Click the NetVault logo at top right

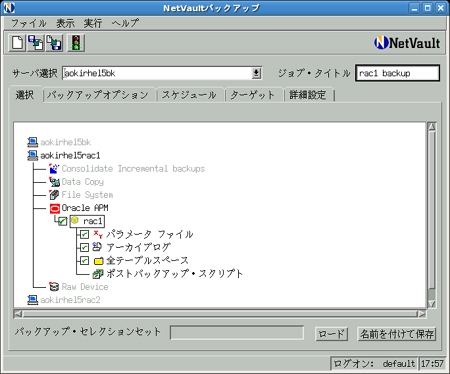point(407,43)
